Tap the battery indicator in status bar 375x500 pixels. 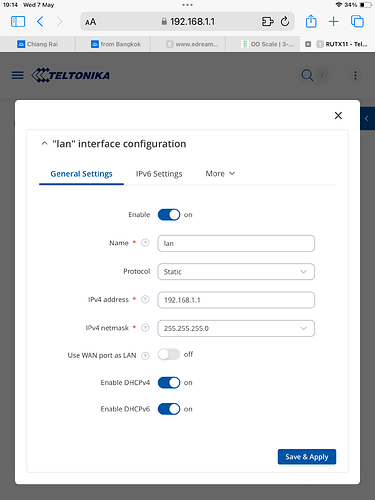[x=366, y=5]
